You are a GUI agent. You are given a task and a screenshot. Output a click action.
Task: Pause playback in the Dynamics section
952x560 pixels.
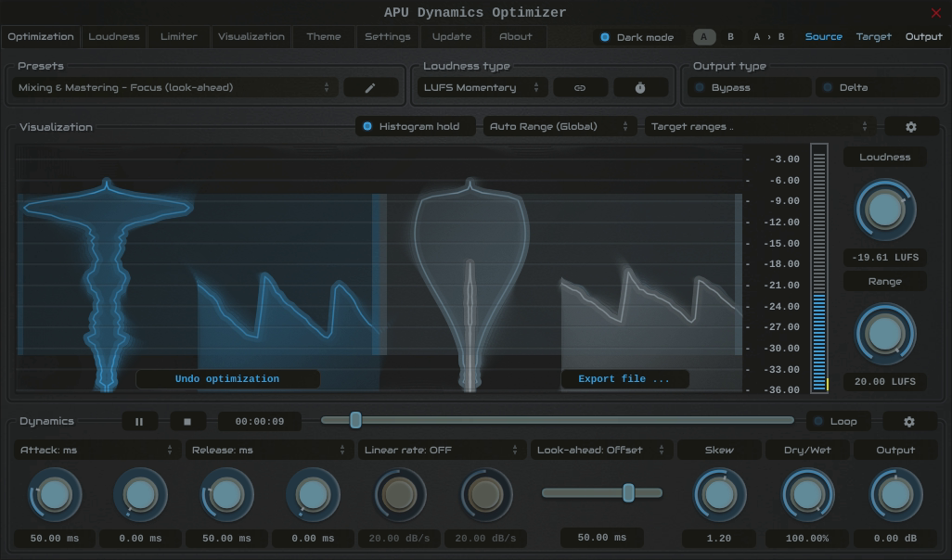[139, 422]
